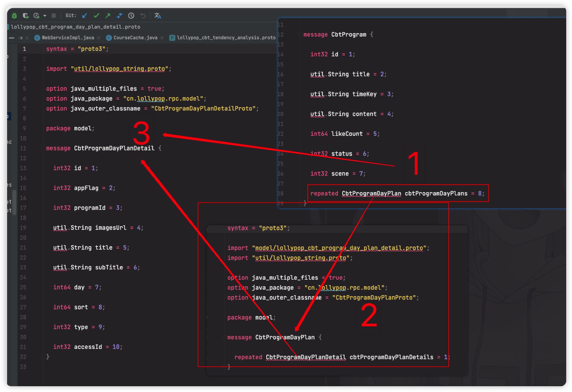This screenshot has height=392, width=572.
Task: Rollback changes with the undo arrow icon
Action: point(143,15)
